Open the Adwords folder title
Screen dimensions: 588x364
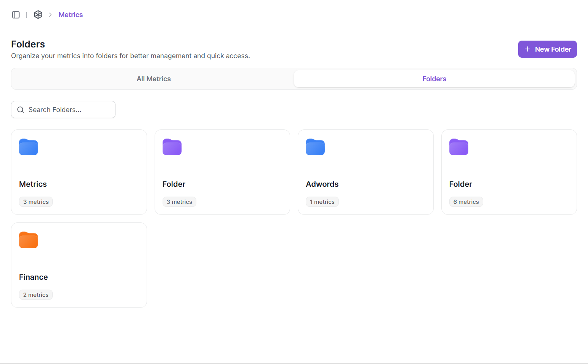[322, 184]
